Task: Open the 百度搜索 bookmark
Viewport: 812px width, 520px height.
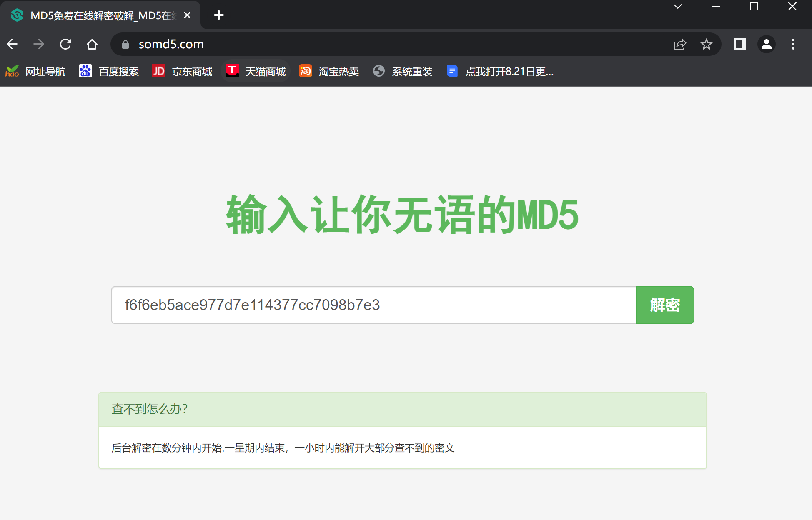Action: (109, 72)
